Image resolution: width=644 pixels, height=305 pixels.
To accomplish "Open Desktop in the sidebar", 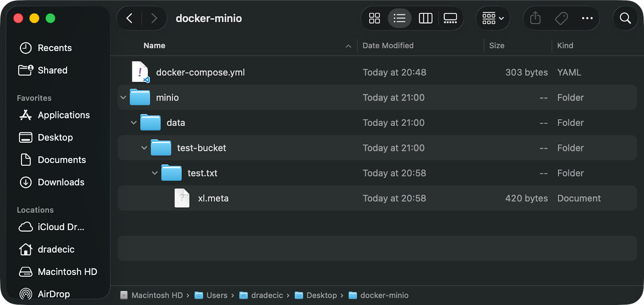I will tap(46, 138).
